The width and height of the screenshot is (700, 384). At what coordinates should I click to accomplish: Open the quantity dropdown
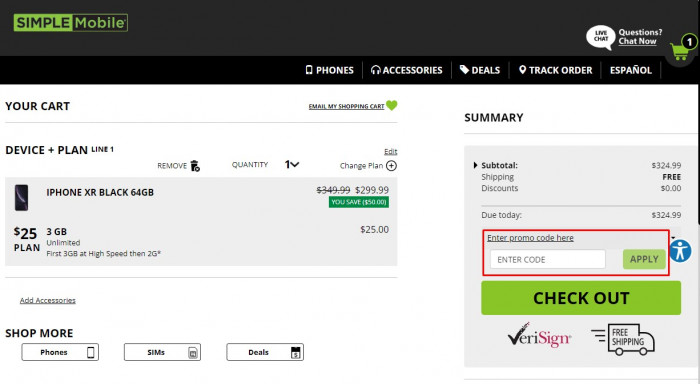click(x=292, y=164)
